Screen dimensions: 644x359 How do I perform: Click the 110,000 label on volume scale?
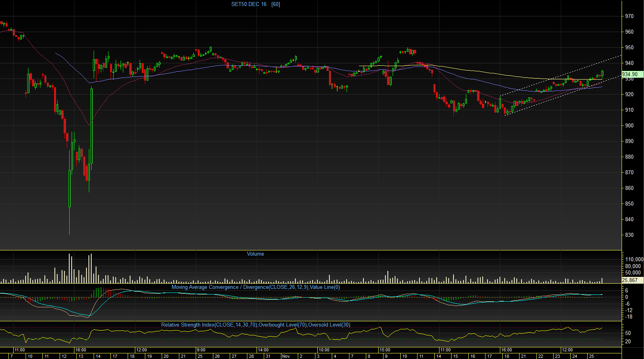tap(634, 260)
